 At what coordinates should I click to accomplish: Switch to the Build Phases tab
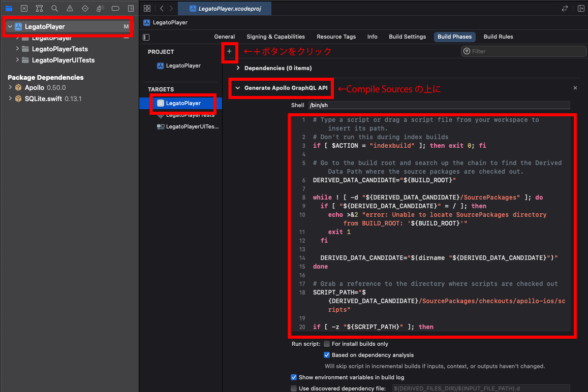454,37
